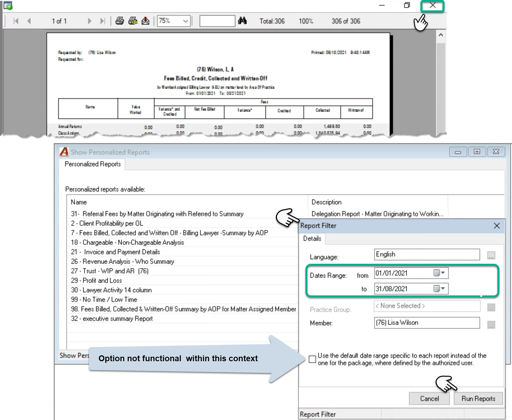Select report 2 - Client Profitability per OL
This screenshot has width=512, height=420.
(x=107, y=223)
